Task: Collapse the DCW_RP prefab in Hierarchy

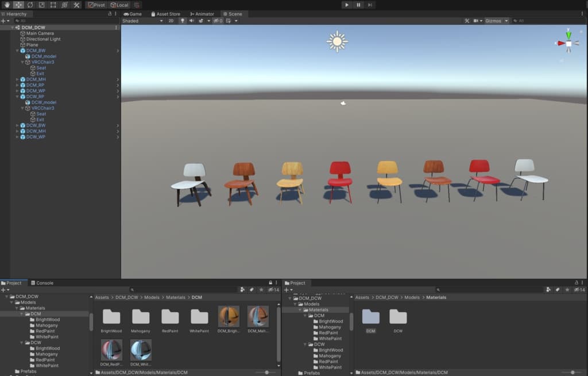Action: 17,97
